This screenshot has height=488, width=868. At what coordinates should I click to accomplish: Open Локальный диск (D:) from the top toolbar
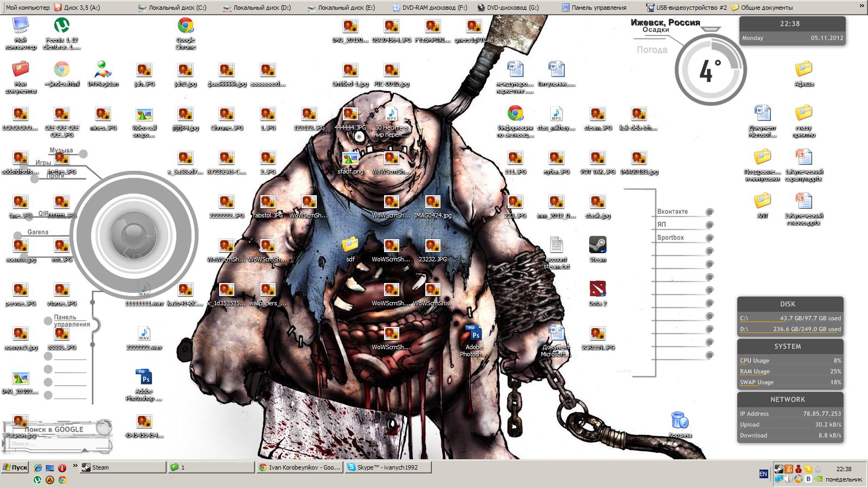[x=257, y=8]
